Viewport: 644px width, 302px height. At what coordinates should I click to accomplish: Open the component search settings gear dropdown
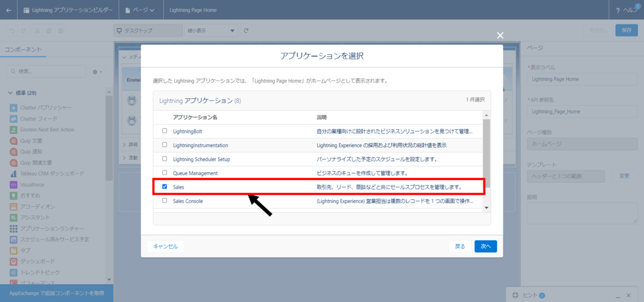tap(97, 71)
